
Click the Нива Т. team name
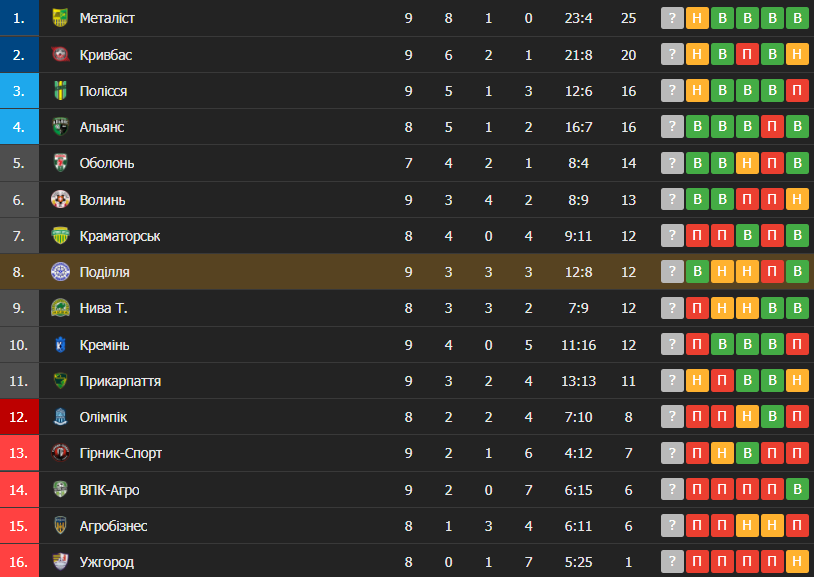pyautogui.click(x=104, y=308)
